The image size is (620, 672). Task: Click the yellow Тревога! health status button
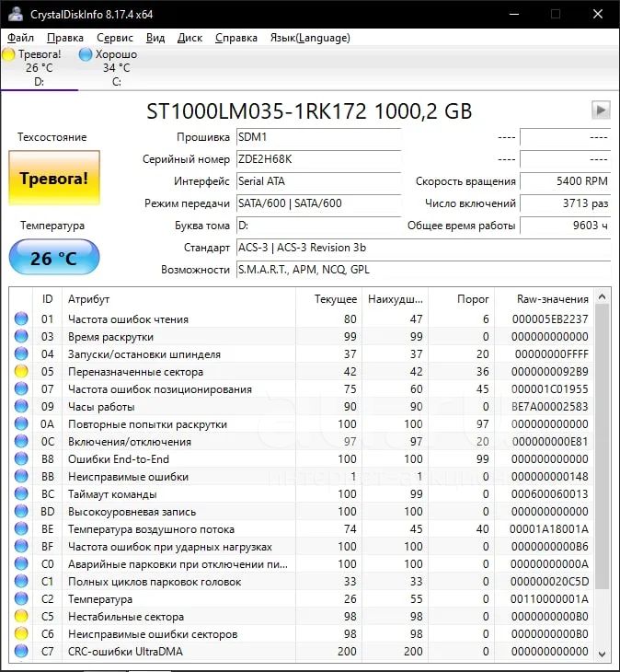coord(54,178)
